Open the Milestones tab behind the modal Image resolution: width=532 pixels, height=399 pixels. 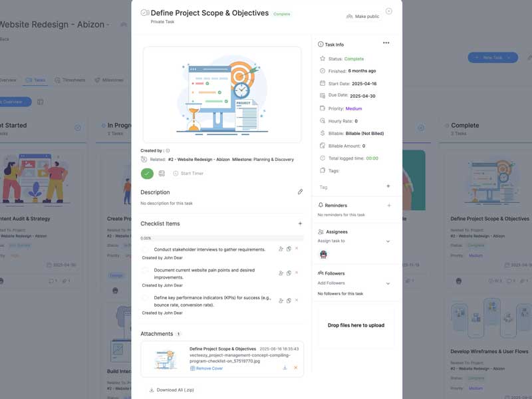(x=109, y=80)
